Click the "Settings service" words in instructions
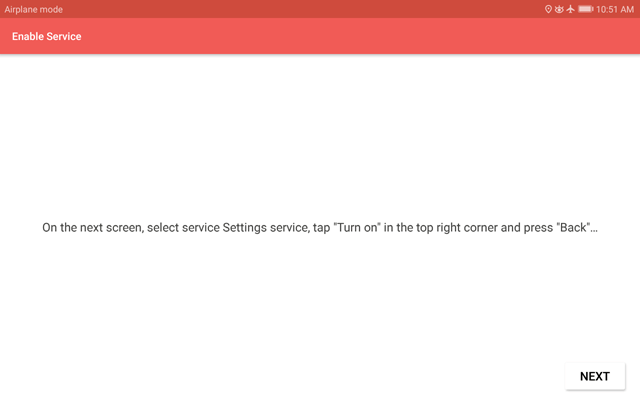This screenshot has height=400, width=640. [266, 227]
